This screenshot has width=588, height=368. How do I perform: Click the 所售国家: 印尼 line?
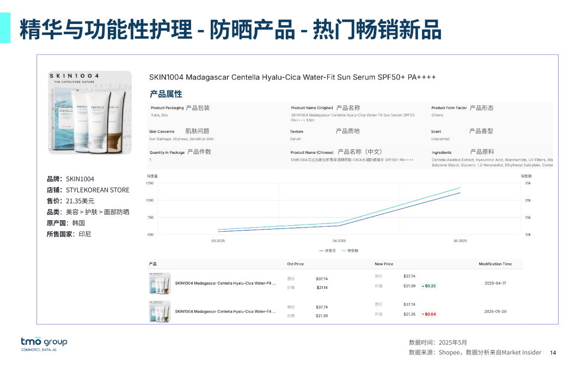click(69, 234)
